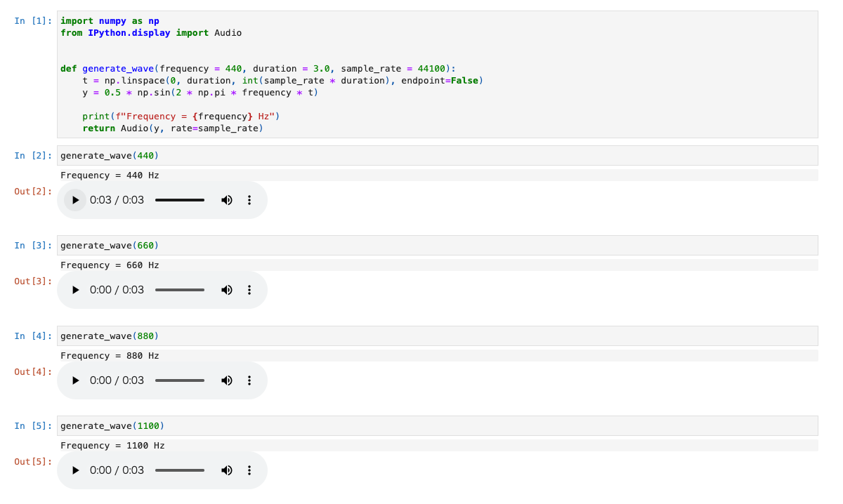Select the generate_wave(880) input cell
The image size is (843, 504).
point(438,336)
